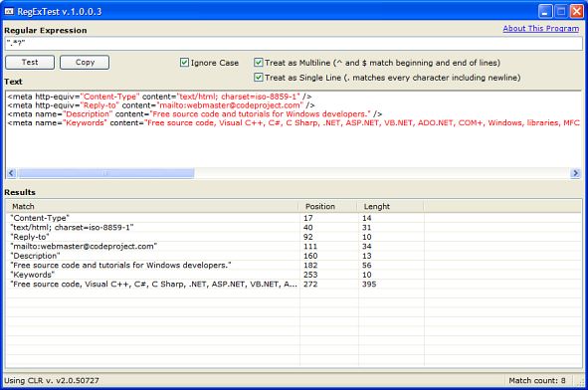Select the "Keywords" result row
Screen dimensions: 588x390
pos(294,275)
